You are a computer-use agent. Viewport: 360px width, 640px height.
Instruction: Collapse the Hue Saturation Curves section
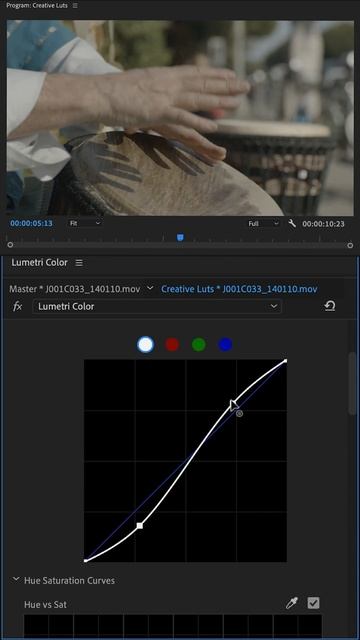pyautogui.click(x=16, y=579)
